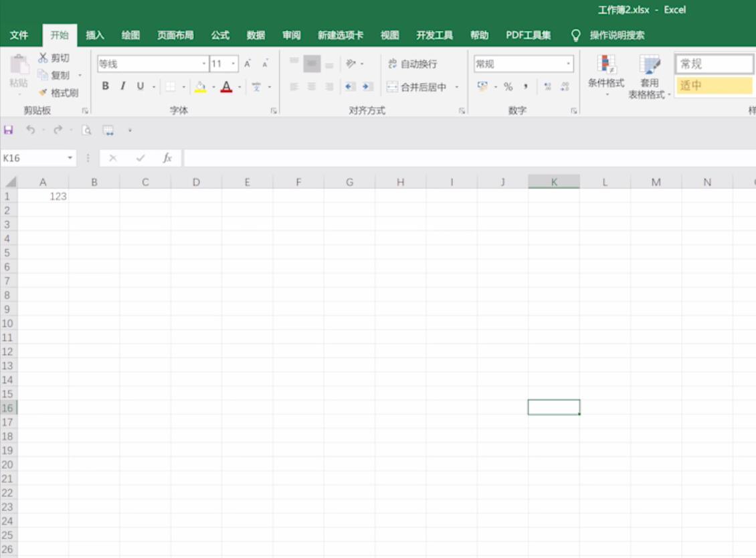Screen dimensions: 756x558
Task: Click the Cut (剪切) button
Action: [54, 58]
